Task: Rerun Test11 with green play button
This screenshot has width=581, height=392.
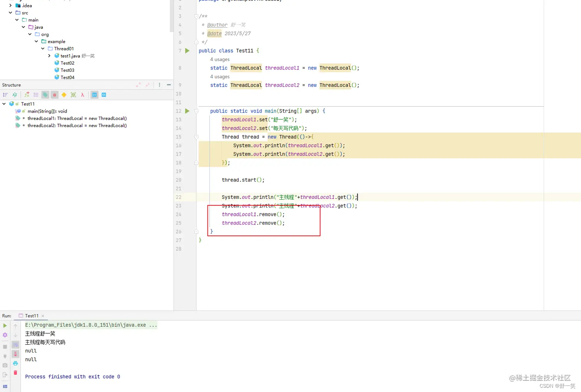Action: coord(5,326)
